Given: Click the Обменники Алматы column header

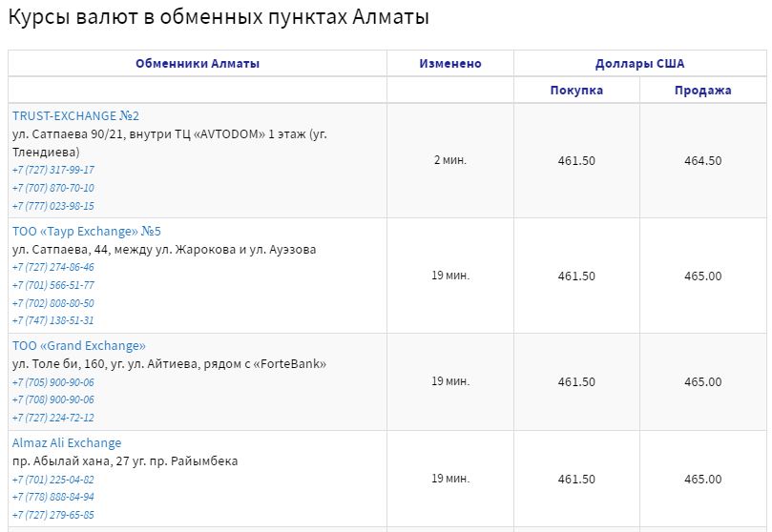Looking at the screenshot, I should pyautogui.click(x=198, y=64).
